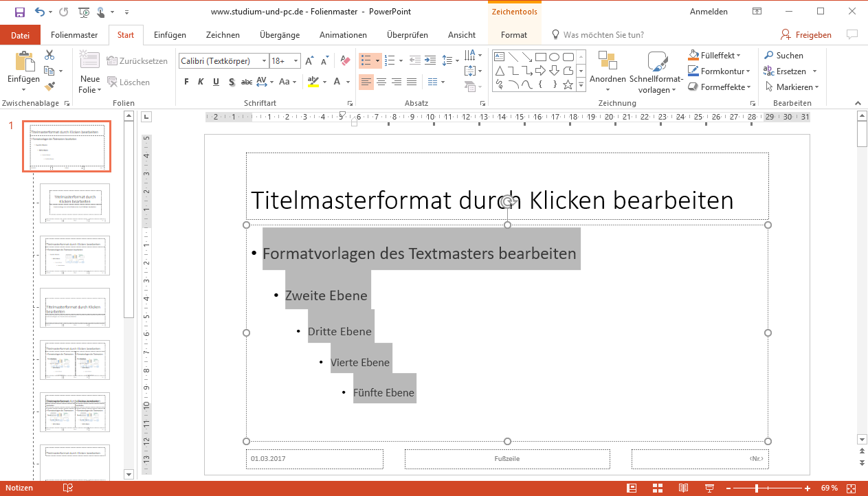The height and width of the screenshot is (496, 868).
Task: Increase font size with the larger A icon
Action: tap(309, 61)
